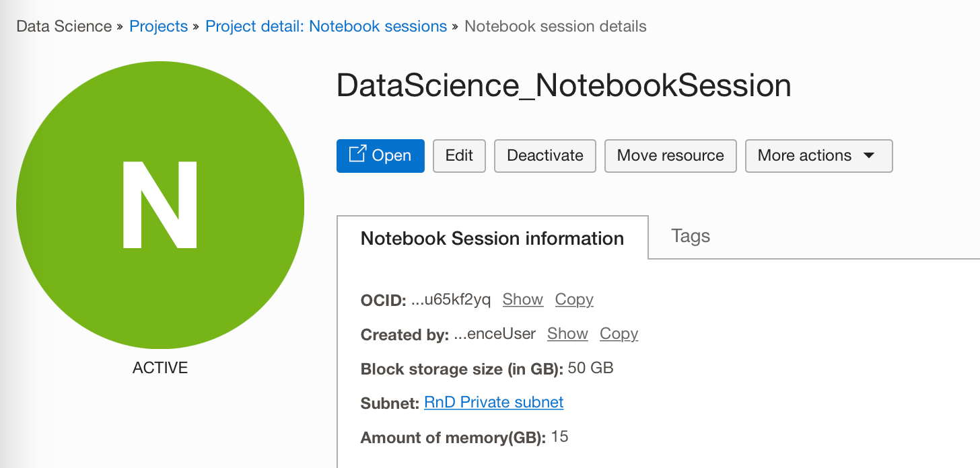Open the RnD Private subnet details
This screenshot has width=980, height=468.
(493, 402)
